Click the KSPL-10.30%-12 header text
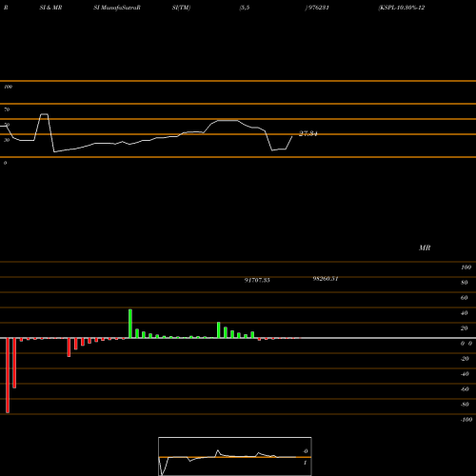The height and width of the screenshot is (476, 476). click(402, 8)
